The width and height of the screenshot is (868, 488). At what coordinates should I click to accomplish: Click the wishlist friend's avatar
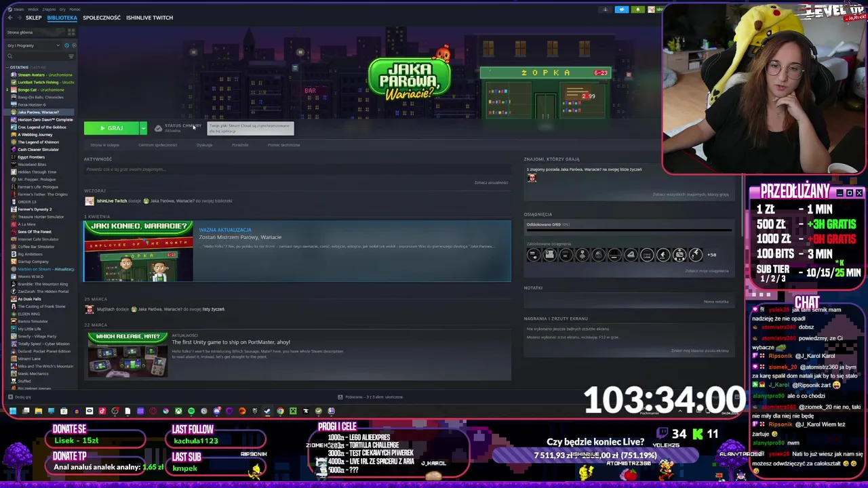(x=532, y=178)
